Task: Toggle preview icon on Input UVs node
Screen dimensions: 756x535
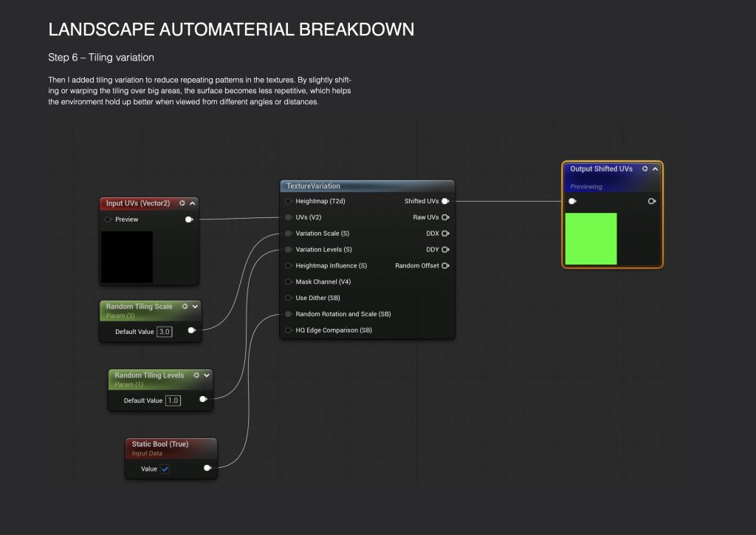Action: point(182,203)
